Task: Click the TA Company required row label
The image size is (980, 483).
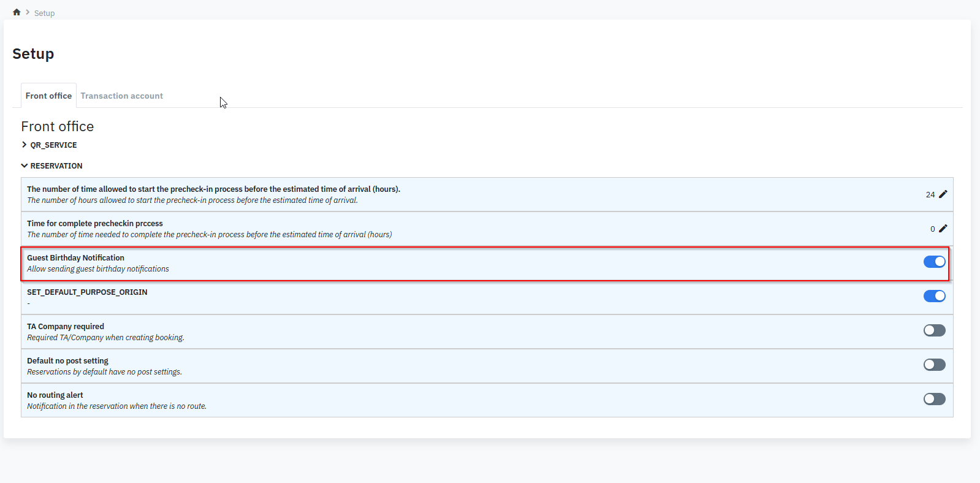Action: [66, 327]
